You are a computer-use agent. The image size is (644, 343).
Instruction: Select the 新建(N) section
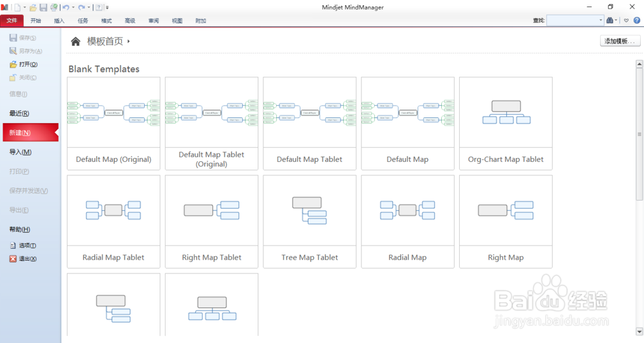pos(31,132)
